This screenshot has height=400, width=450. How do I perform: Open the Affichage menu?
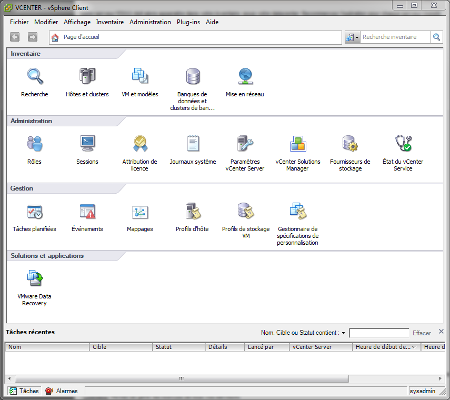click(x=77, y=22)
